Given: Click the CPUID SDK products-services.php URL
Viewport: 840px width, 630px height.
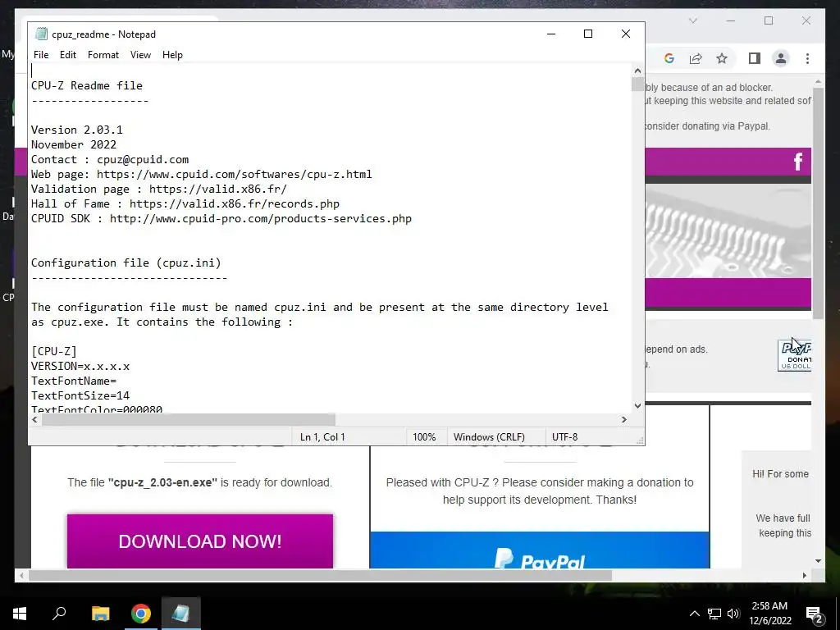Looking at the screenshot, I should [x=260, y=218].
